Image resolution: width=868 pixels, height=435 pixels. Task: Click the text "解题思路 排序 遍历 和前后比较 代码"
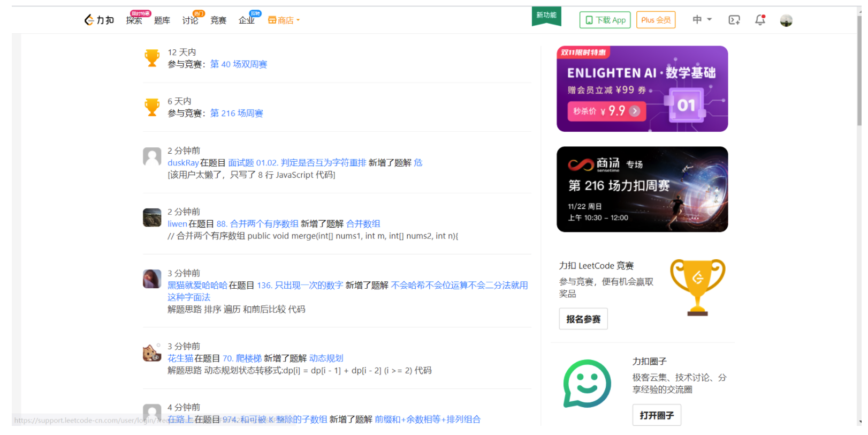click(237, 310)
